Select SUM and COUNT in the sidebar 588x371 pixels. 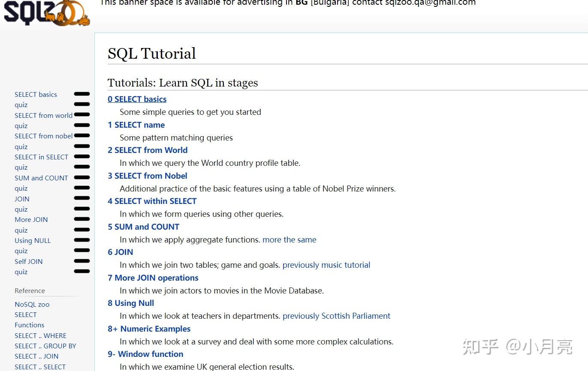coord(41,178)
